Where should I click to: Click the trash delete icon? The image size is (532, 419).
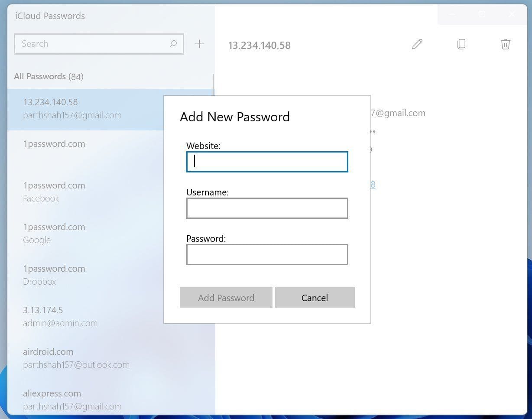pos(505,44)
